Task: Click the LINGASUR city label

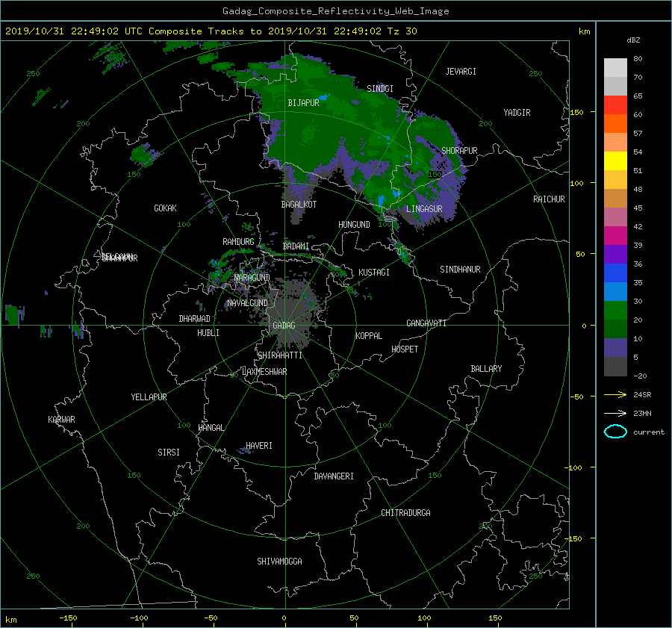Action: [424, 209]
